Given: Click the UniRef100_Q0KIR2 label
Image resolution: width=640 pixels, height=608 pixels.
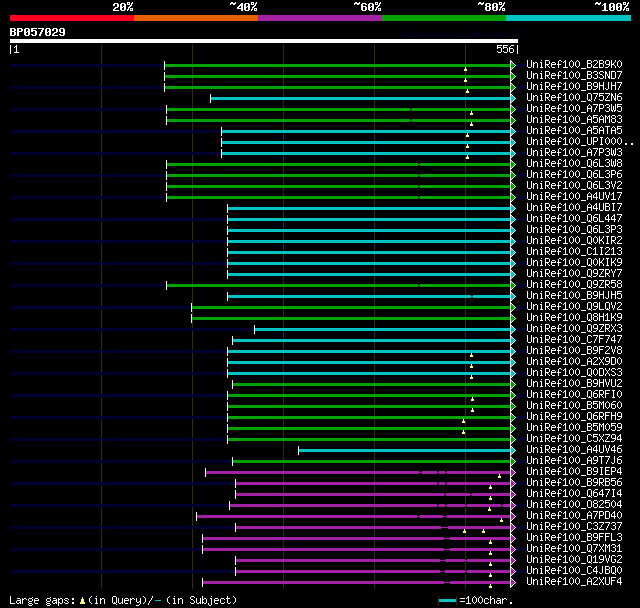Looking at the screenshot, I should 574,241.
